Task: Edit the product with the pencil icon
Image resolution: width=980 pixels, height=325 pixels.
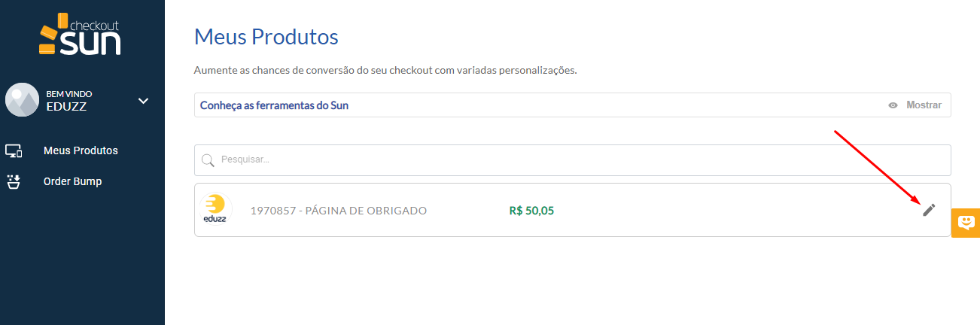Action: [x=929, y=210]
